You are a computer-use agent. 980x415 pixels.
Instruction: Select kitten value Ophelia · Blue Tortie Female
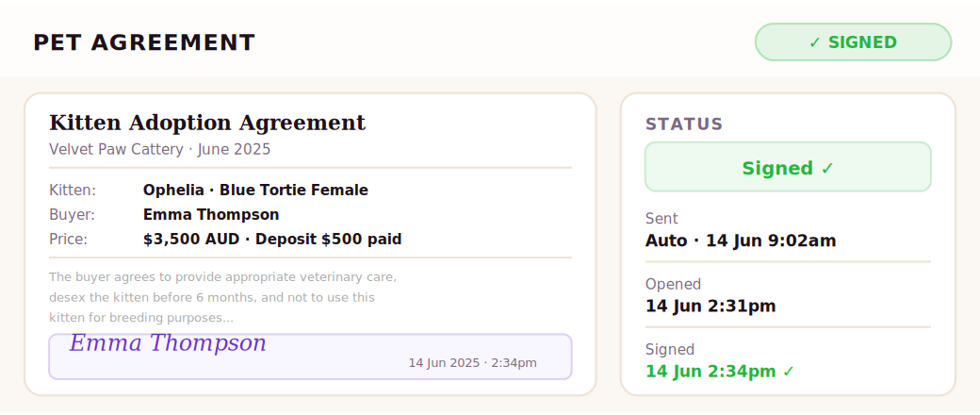pos(255,191)
